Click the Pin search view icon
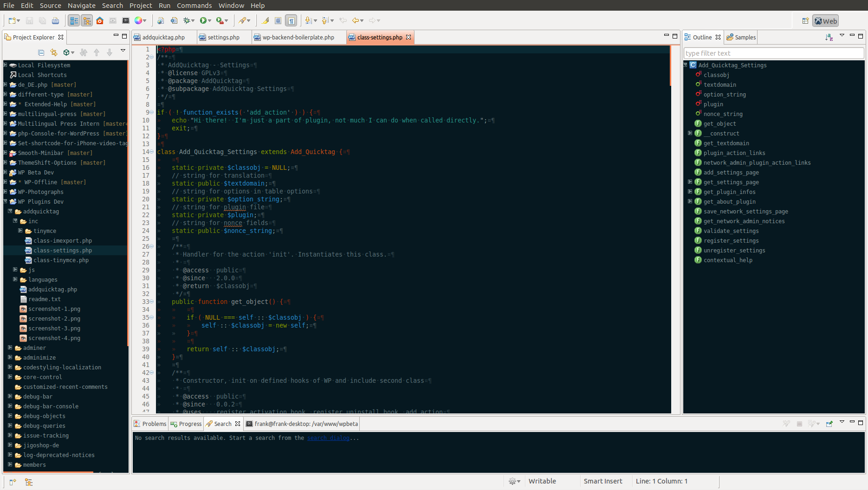This screenshot has width=868, height=490. click(829, 424)
